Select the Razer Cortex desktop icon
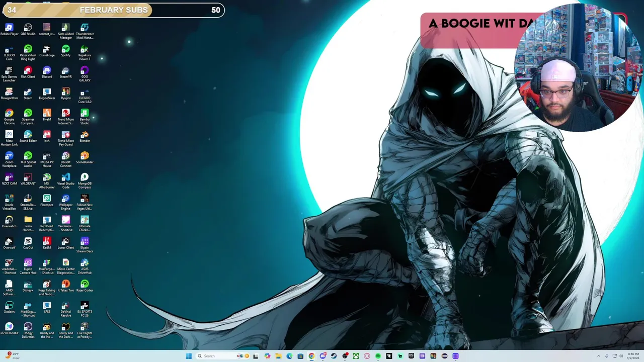644x362 pixels. (85, 286)
